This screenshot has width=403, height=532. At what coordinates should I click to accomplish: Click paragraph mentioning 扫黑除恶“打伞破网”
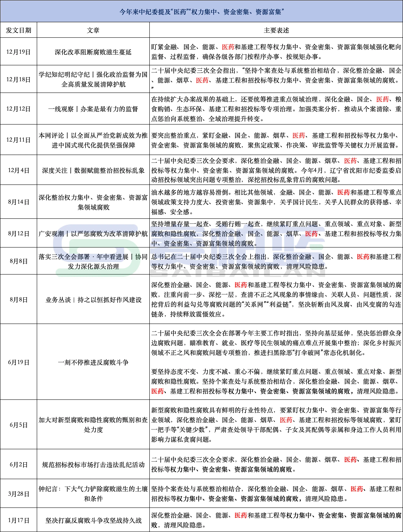(276, 343)
